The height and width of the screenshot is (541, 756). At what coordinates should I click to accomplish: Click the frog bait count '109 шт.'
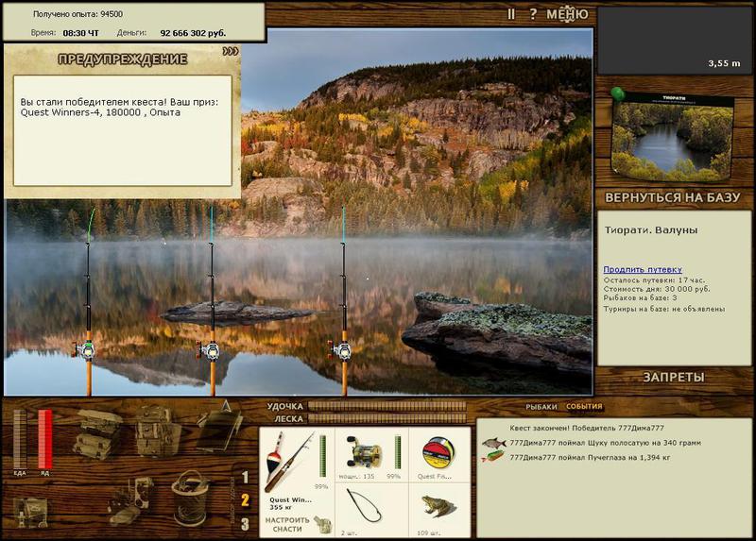point(429,533)
